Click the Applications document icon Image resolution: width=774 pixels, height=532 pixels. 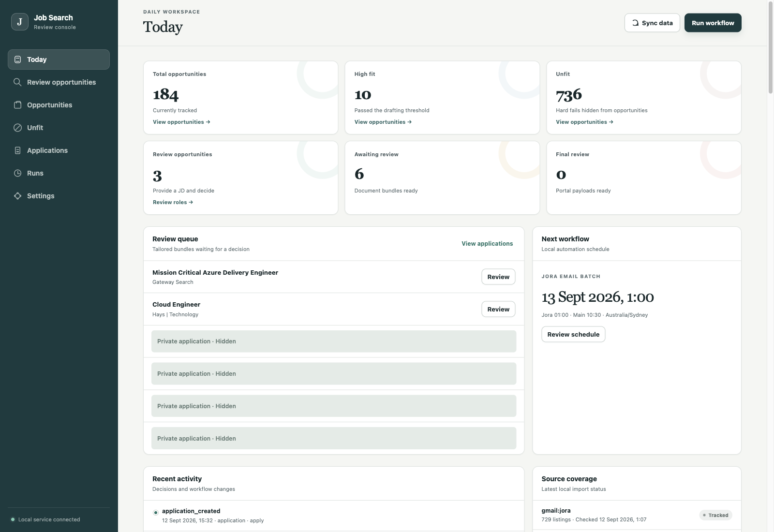[x=18, y=150]
